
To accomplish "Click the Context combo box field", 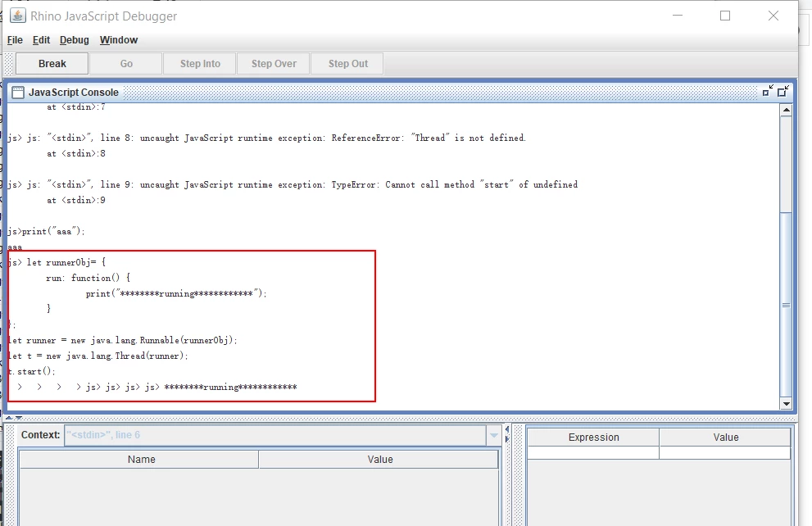I will pos(275,435).
